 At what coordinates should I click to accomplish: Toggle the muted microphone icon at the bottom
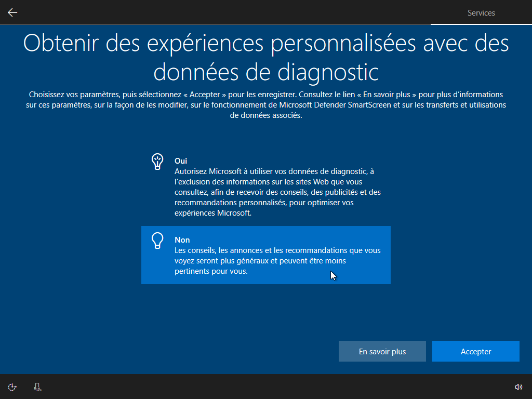[x=37, y=387]
